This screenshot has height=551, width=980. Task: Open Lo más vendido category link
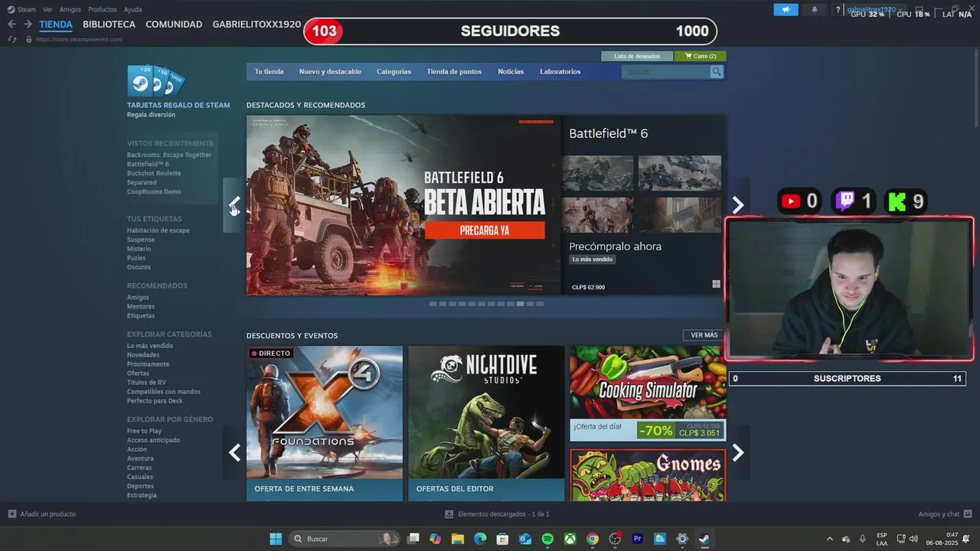(150, 346)
